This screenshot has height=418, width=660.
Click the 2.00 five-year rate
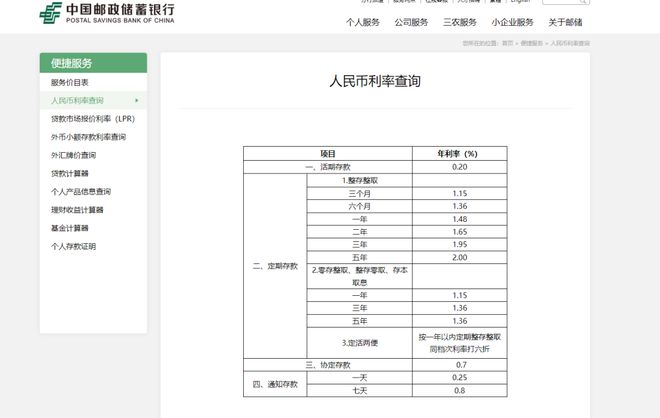point(460,257)
